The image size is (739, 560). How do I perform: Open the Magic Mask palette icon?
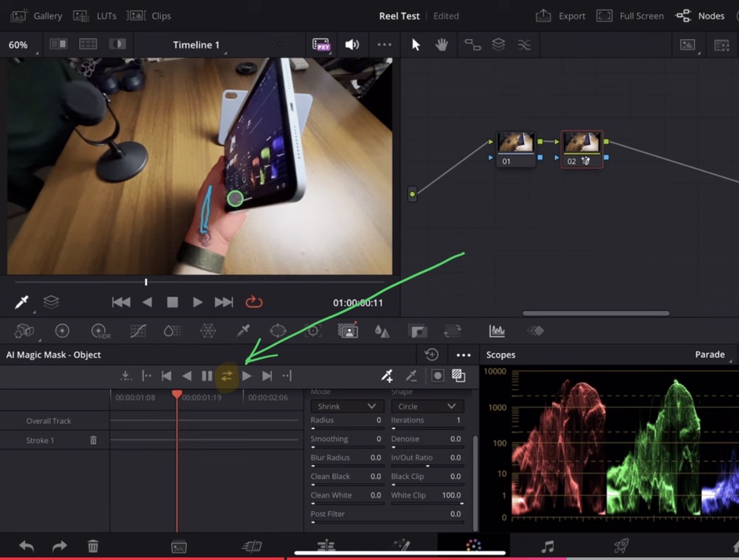pos(347,331)
